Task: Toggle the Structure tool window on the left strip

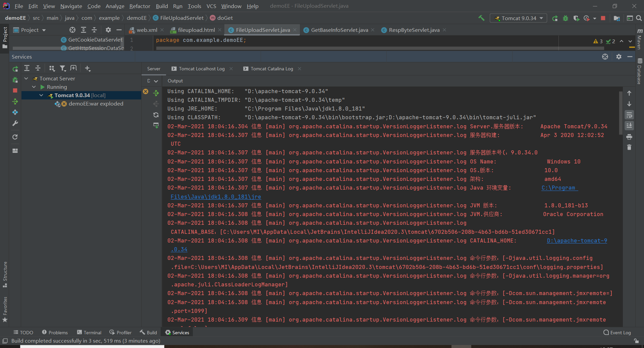Action: [x=5, y=275]
